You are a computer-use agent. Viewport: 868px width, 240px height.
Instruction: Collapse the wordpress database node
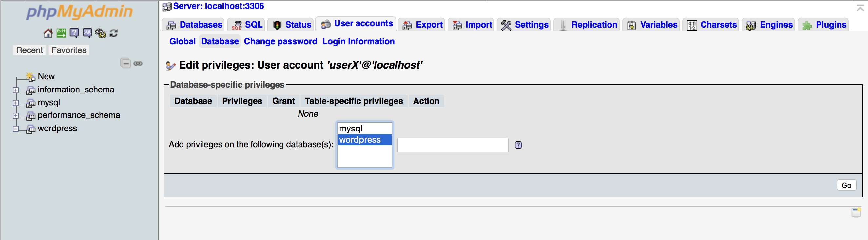click(x=15, y=129)
